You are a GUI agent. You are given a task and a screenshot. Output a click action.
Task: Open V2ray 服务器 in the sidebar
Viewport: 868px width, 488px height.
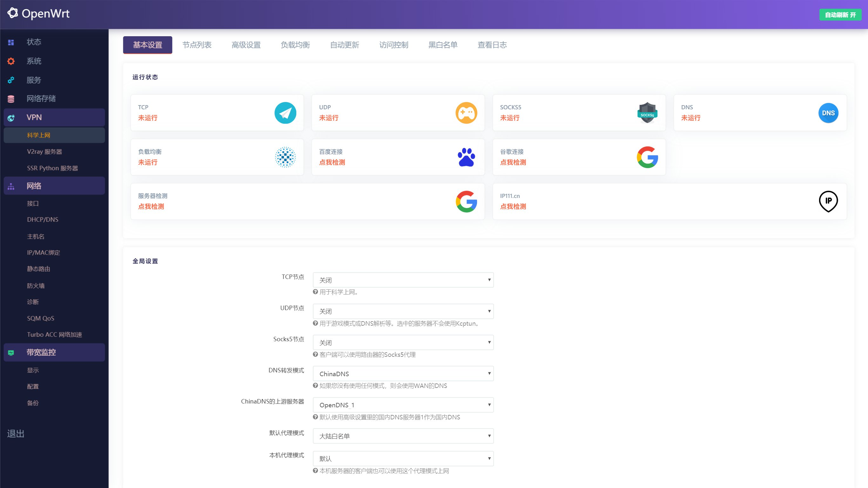pos(44,152)
